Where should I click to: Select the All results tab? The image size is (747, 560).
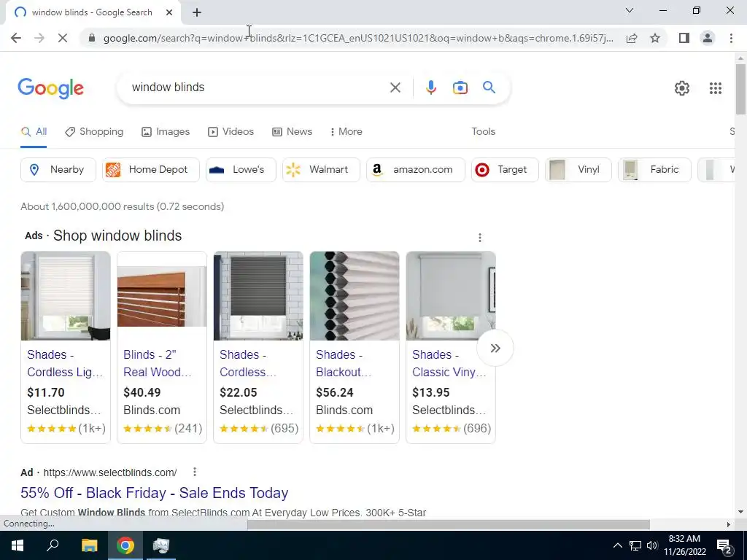pyautogui.click(x=34, y=132)
